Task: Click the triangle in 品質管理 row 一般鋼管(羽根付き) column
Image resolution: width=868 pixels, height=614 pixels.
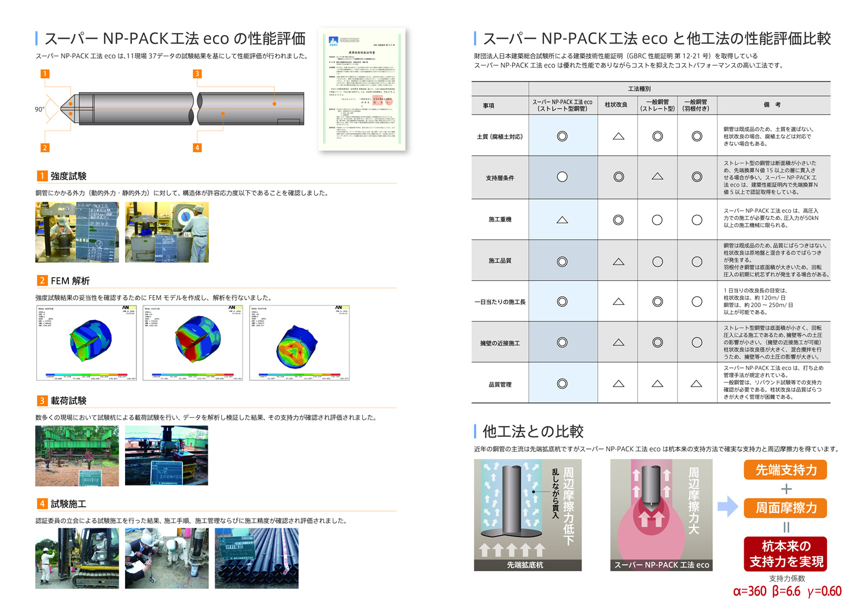Action: [x=697, y=383]
